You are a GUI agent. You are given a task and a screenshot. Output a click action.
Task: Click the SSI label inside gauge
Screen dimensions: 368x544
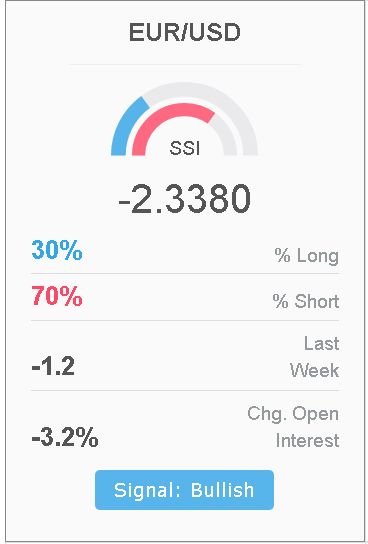pos(185,148)
